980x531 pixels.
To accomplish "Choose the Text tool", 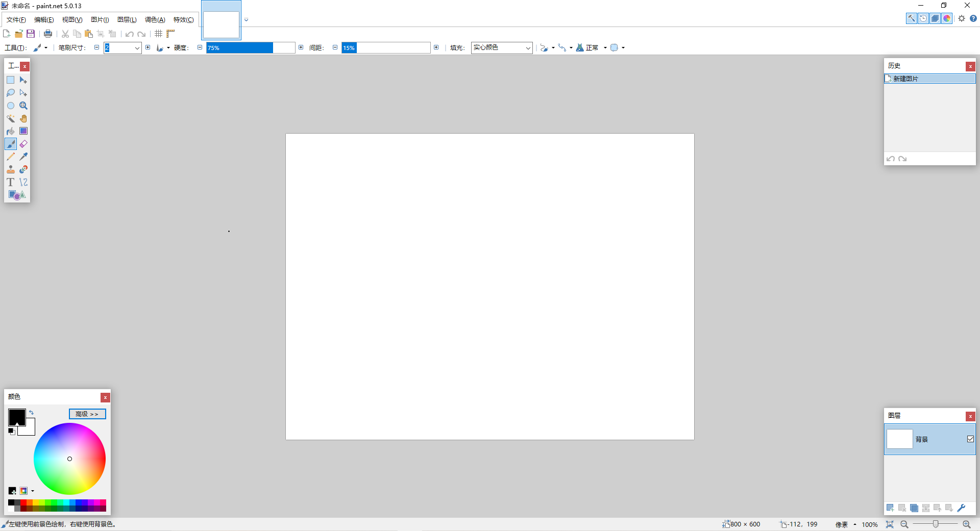I will point(11,182).
